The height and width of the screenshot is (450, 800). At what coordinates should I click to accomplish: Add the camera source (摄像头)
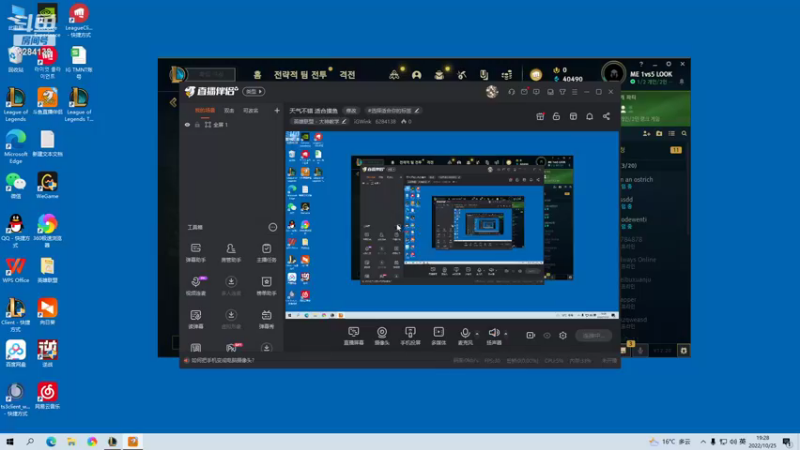coord(382,336)
